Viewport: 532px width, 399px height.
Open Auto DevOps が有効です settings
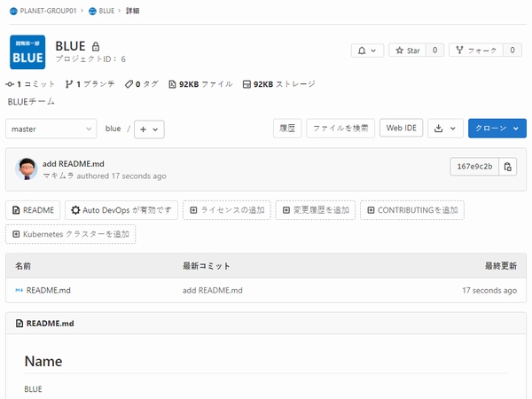click(121, 210)
